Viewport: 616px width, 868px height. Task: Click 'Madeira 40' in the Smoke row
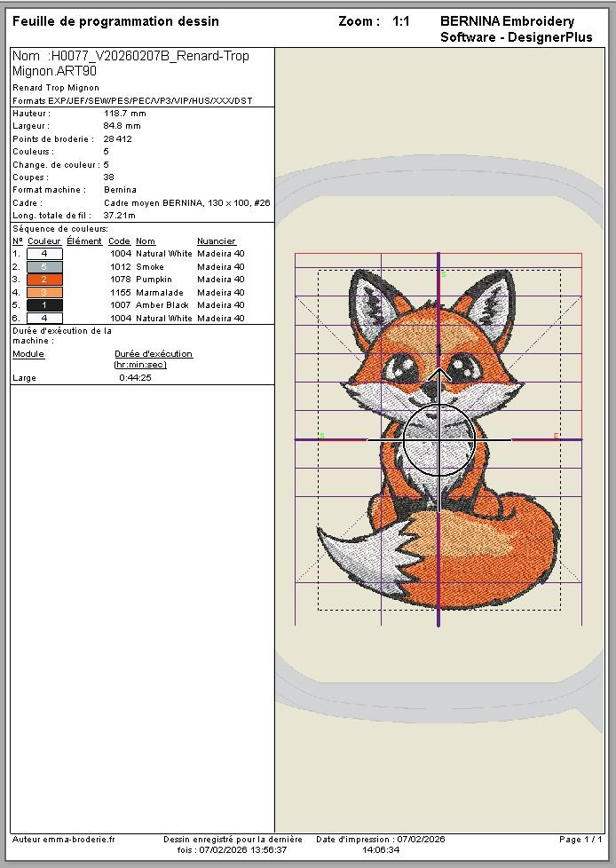(221, 267)
